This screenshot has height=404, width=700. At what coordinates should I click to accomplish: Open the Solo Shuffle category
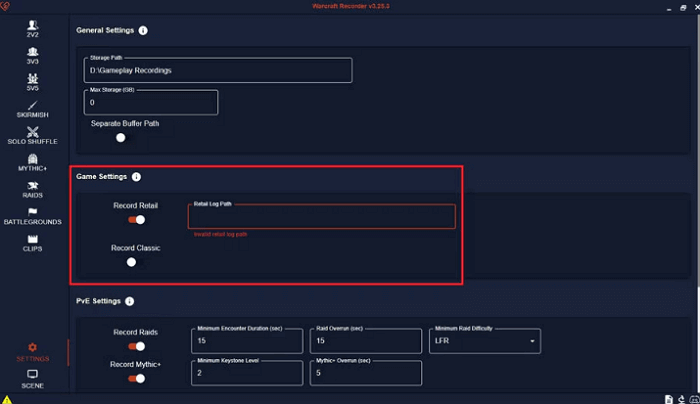32,136
